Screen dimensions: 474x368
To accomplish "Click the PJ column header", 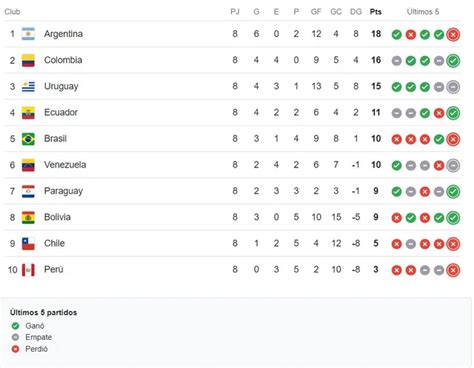I will pyautogui.click(x=235, y=12).
